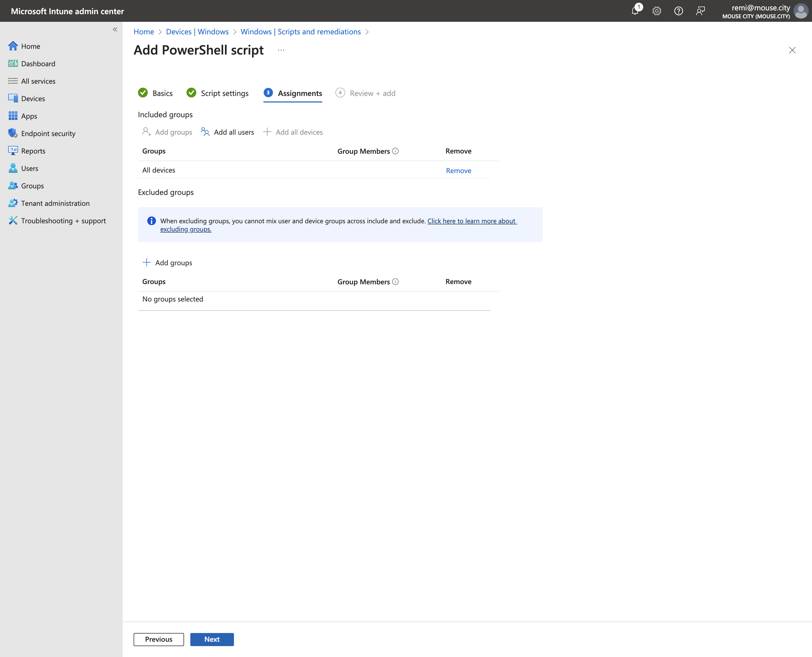Viewport: 812px width, 657px height.
Task: Open Users in the sidebar
Action: click(23, 168)
